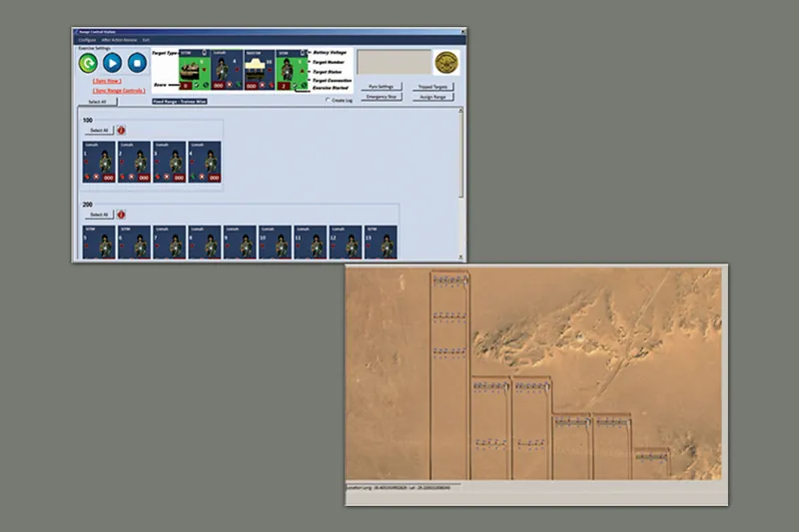
Task: Click the white X icon on target 3
Action: coord(166,177)
